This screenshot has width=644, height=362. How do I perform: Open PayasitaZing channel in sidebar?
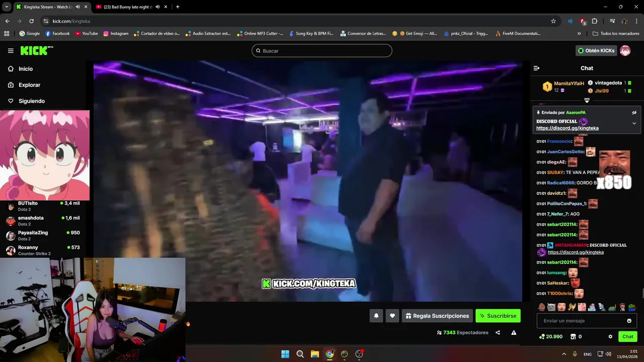click(43, 235)
